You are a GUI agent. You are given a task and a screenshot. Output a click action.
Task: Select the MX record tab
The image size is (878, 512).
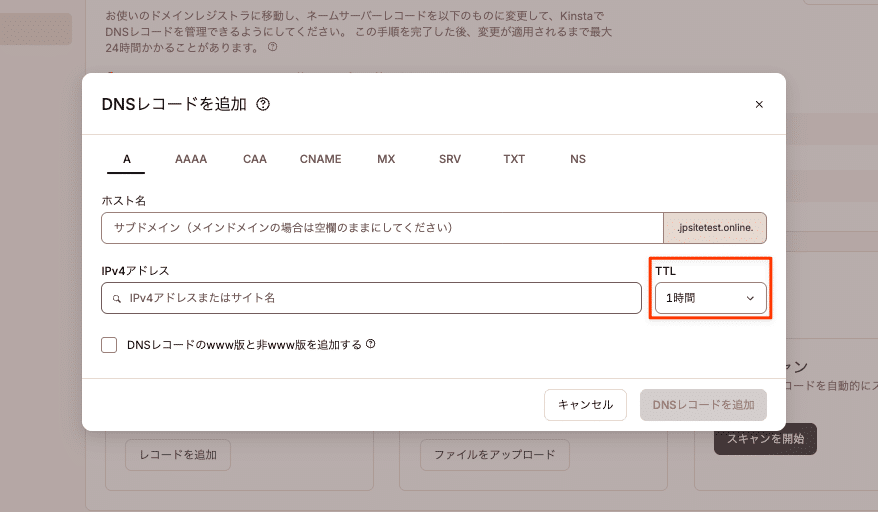386,159
